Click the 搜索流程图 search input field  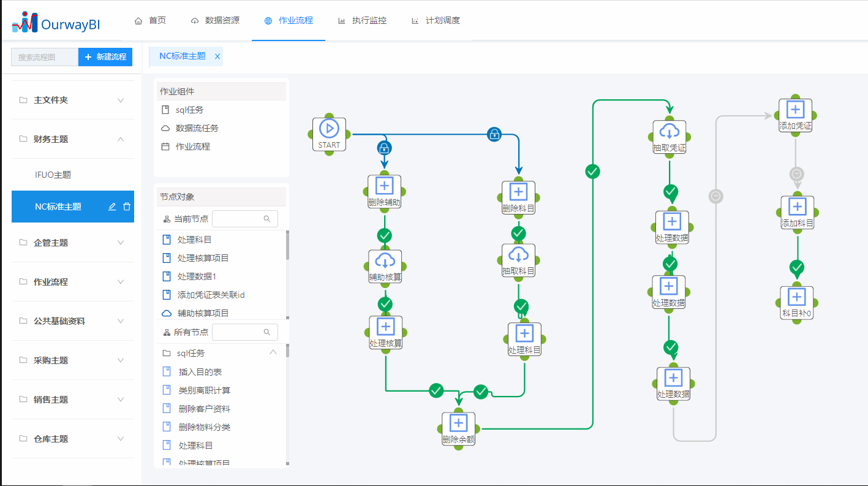[44, 56]
